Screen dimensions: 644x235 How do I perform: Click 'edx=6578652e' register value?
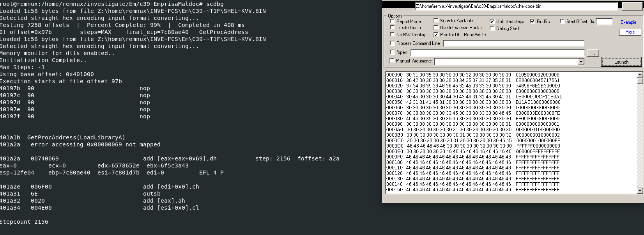click(x=119, y=166)
